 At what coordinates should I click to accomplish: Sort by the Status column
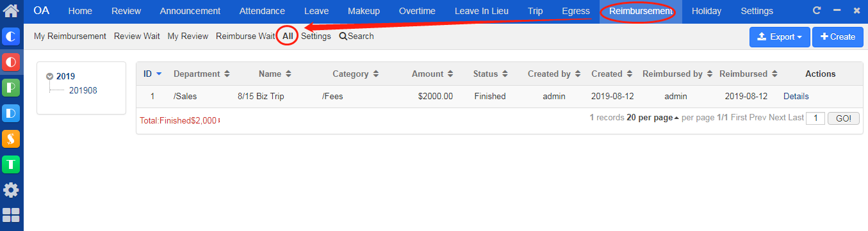point(491,74)
